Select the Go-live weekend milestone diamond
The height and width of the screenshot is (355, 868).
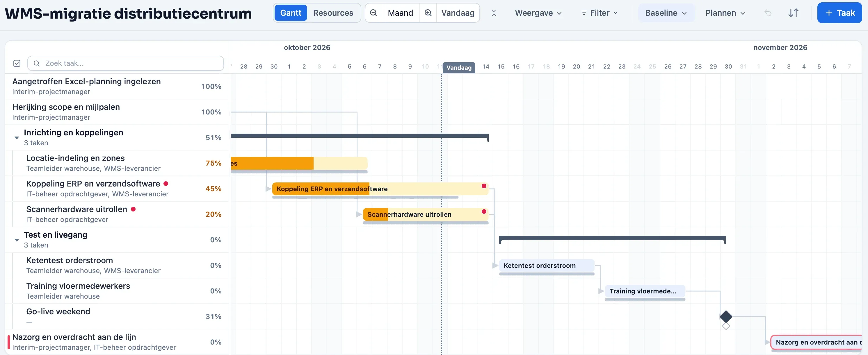(726, 316)
